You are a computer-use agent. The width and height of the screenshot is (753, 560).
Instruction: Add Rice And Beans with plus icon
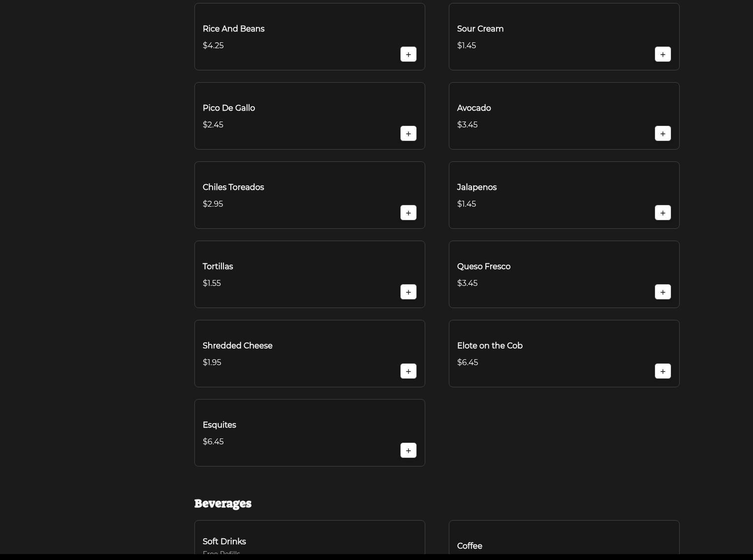coord(408,54)
